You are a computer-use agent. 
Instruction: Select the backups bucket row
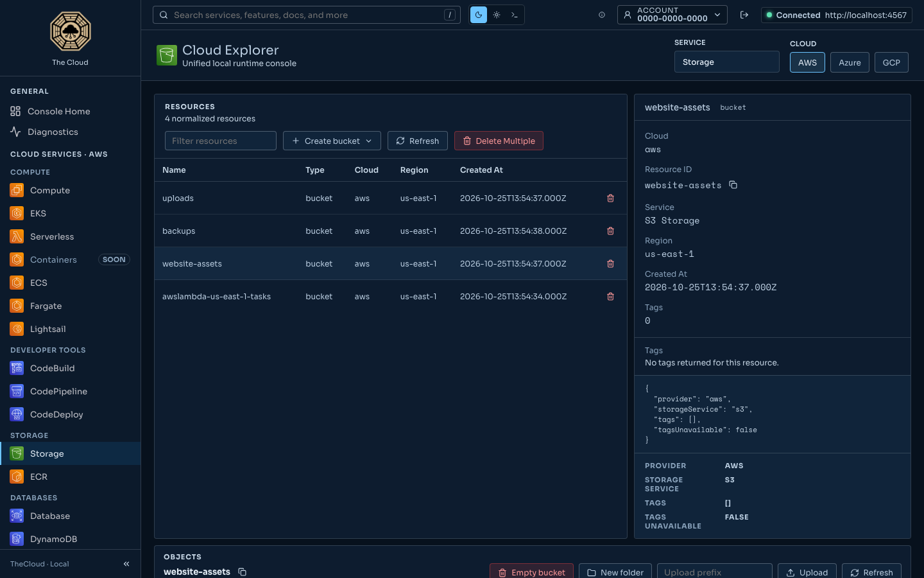pos(390,231)
